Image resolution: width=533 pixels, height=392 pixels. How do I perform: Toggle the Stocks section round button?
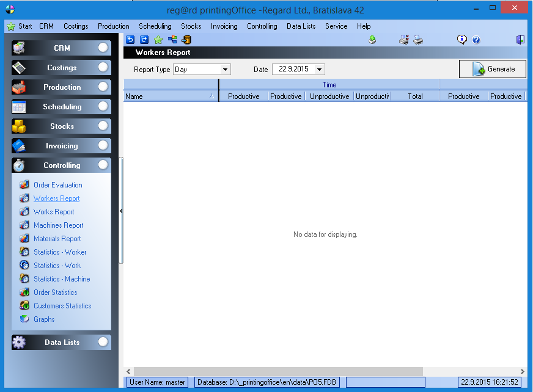(103, 126)
